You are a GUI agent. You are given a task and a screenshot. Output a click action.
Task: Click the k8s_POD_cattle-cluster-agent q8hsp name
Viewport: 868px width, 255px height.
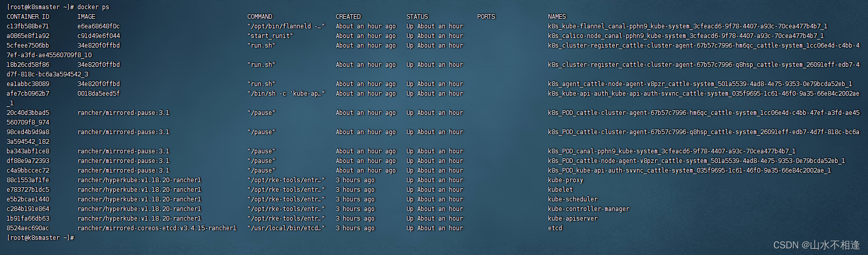tap(704, 132)
